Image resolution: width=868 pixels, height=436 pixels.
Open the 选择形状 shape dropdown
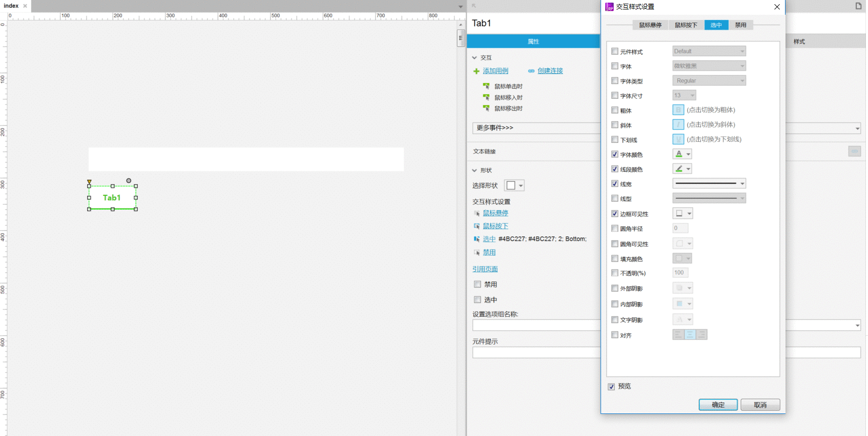514,185
